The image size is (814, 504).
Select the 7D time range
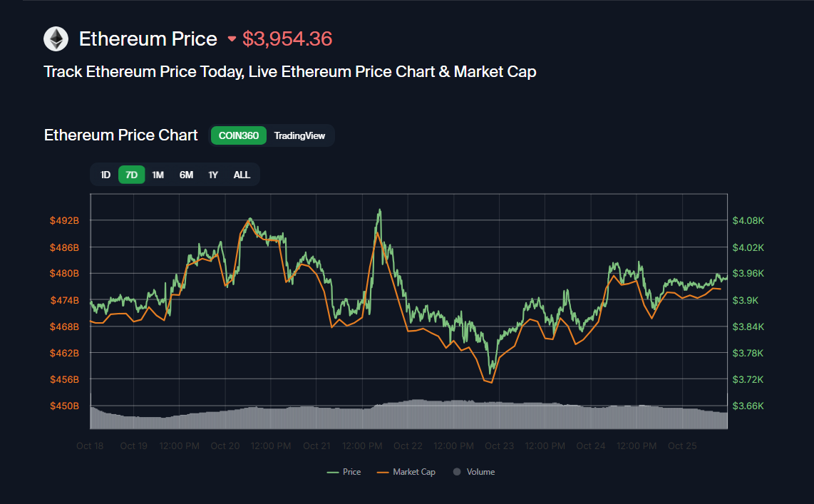(131, 174)
